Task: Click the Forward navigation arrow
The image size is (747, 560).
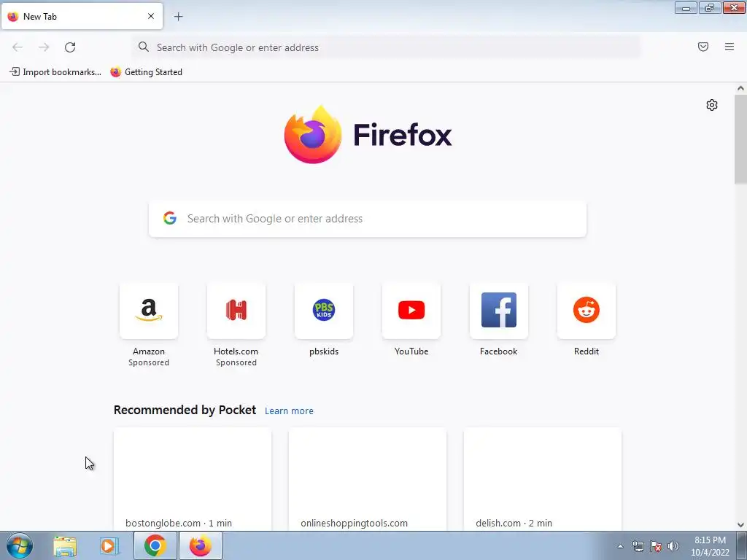Action: click(x=44, y=47)
